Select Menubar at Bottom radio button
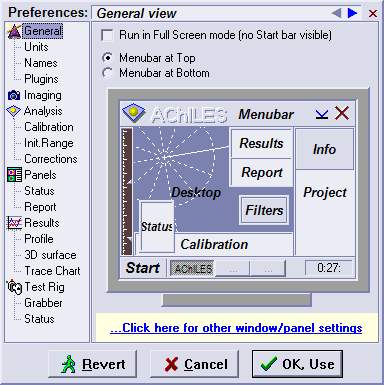384x385 pixels. (107, 73)
